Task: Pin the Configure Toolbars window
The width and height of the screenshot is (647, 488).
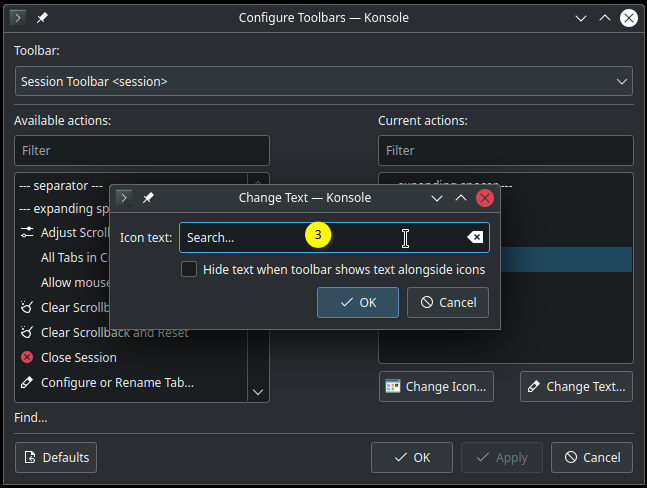Action: [42, 18]
